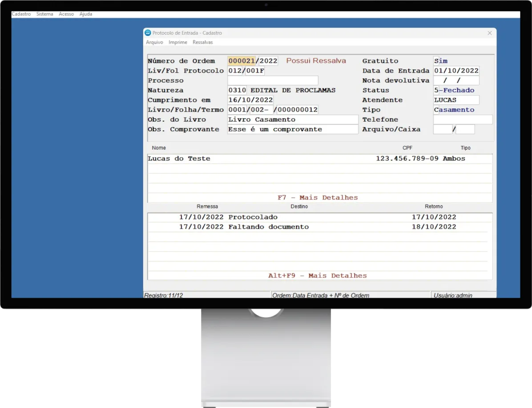532x408 pixels.
Task: Click the Obs. Comprovante text field
Action: (x=292, y=129)
